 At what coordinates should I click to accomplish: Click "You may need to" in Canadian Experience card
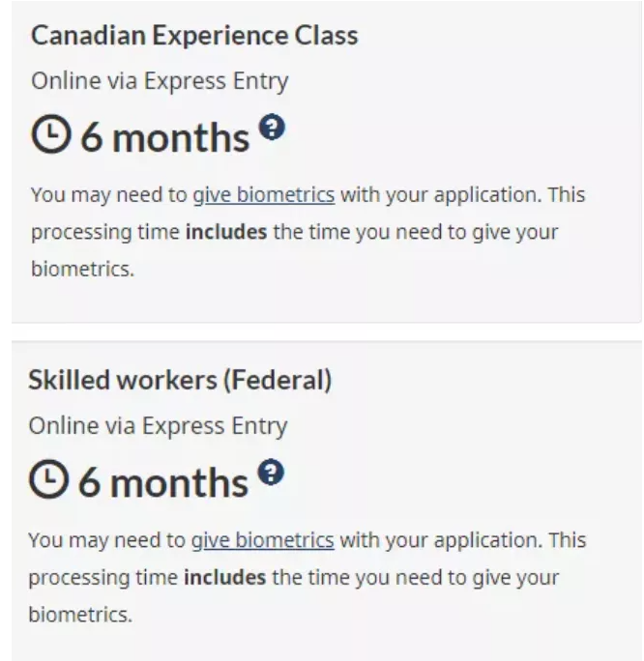(x=108, y=195)
